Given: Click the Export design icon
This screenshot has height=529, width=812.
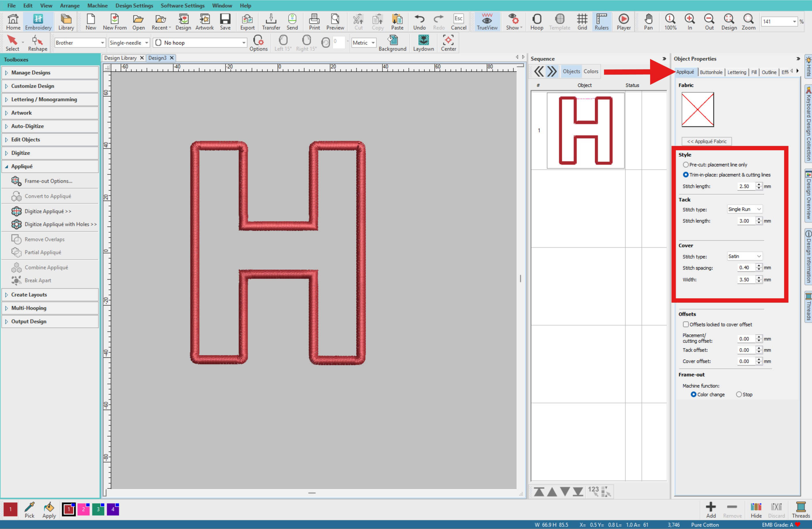Looking at the screenshot, I should pyautogui.click(x=247, y=22).
